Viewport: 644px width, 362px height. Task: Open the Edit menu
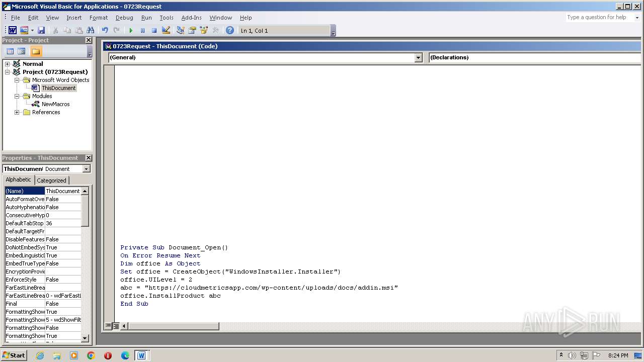[33, 18]
